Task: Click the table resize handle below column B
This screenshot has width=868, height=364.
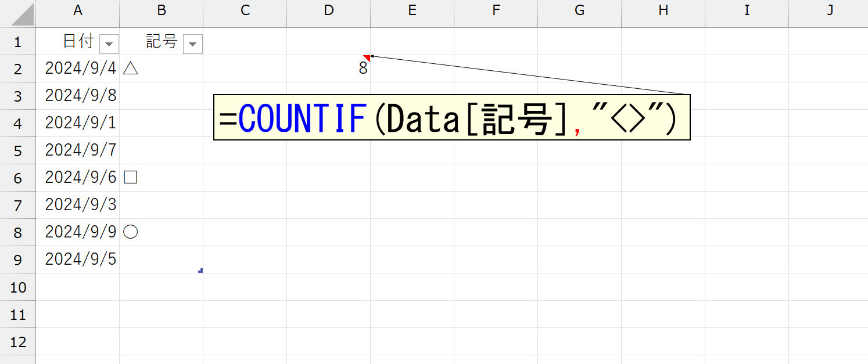Action: pyautogui.click(x=200, y=271)
